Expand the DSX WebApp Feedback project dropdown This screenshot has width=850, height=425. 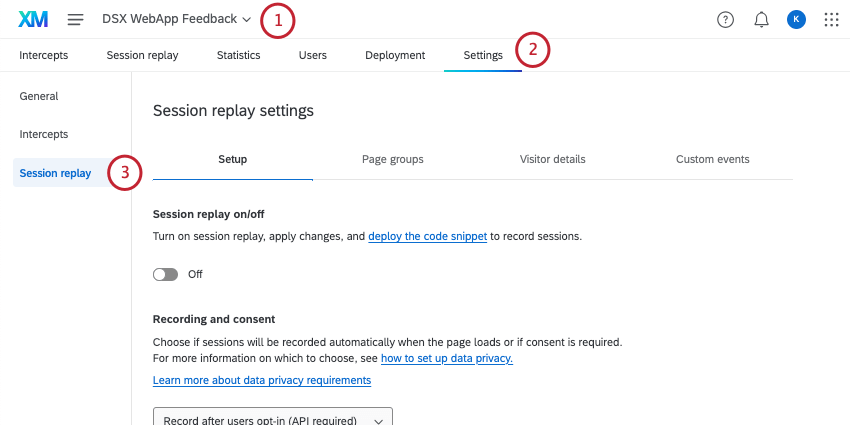point(177,19)
